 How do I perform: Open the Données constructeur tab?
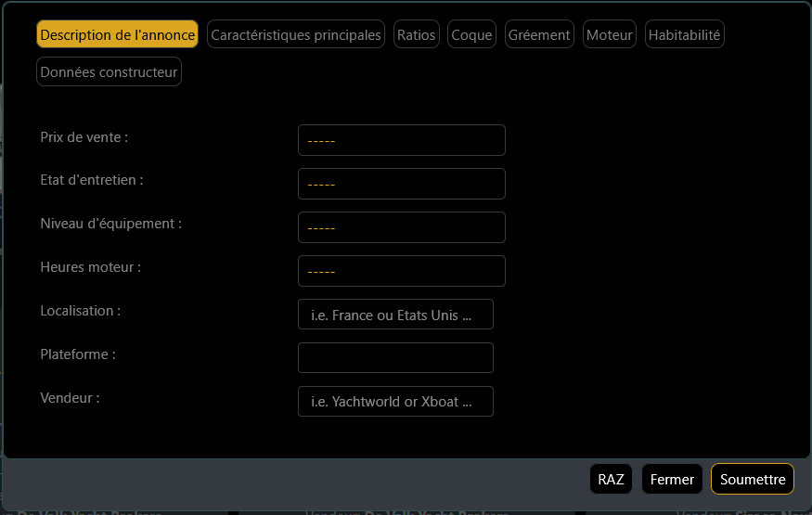(109, 71)
